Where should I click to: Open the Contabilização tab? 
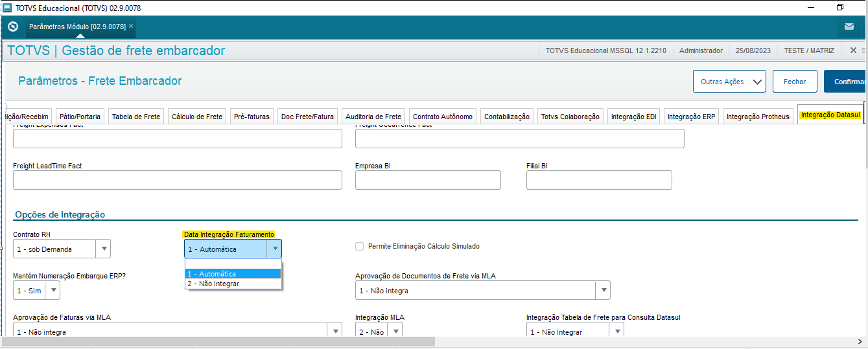507,117
